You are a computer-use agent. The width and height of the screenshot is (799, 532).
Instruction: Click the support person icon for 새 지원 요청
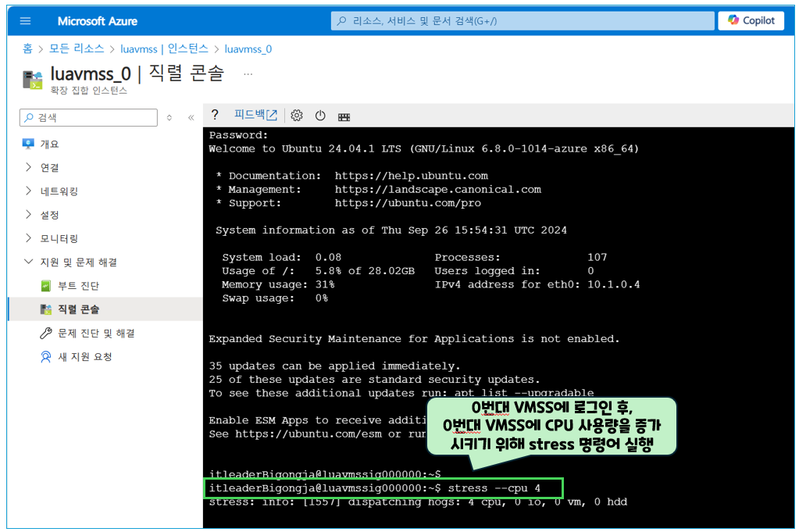pos(46,357)
